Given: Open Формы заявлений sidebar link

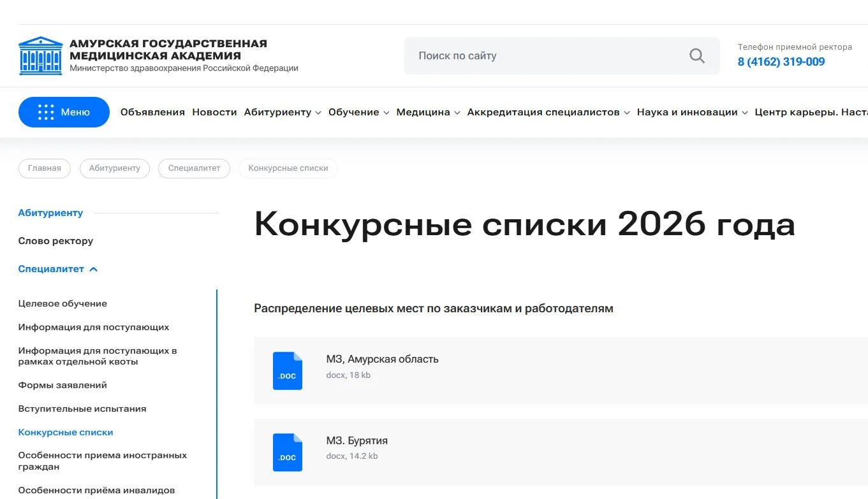Looking at the screenshot, I should tap(63, 385).
